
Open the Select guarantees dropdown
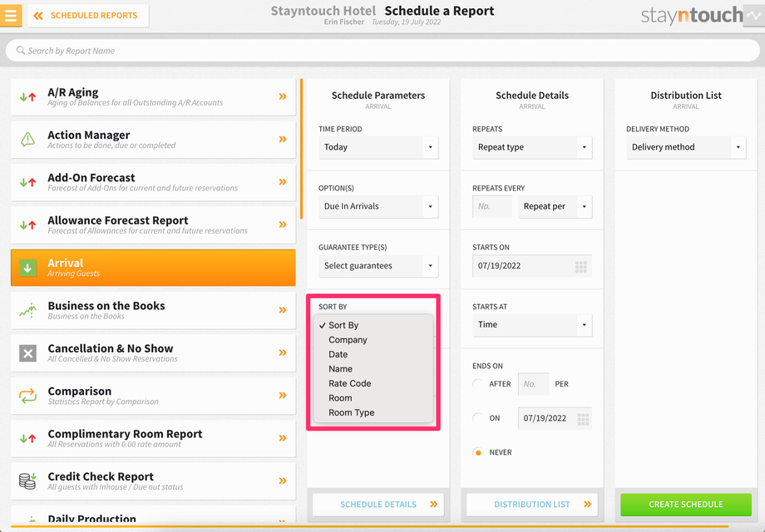click(378, 266)
